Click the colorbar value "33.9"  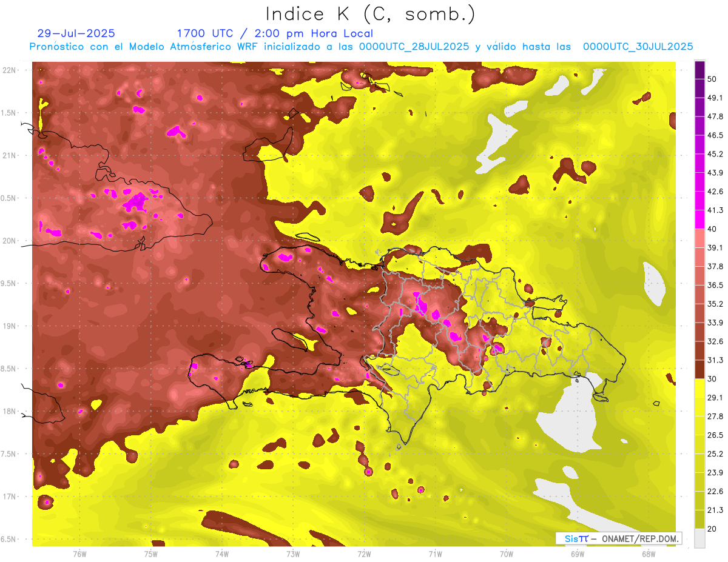pos(715,323)
